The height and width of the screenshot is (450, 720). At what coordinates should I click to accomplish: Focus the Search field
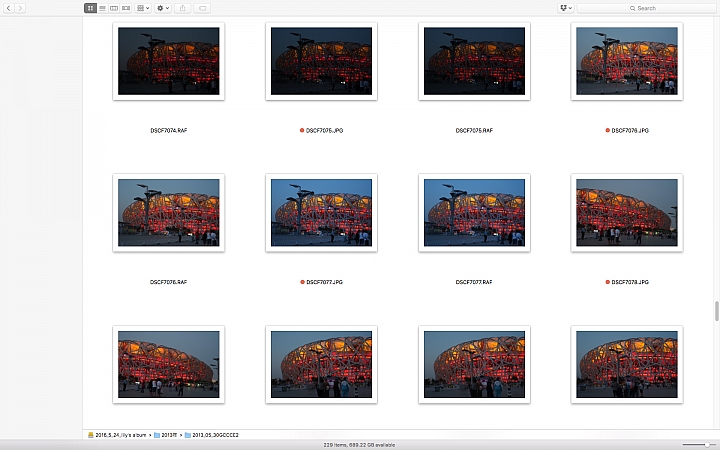pos(646,8)
